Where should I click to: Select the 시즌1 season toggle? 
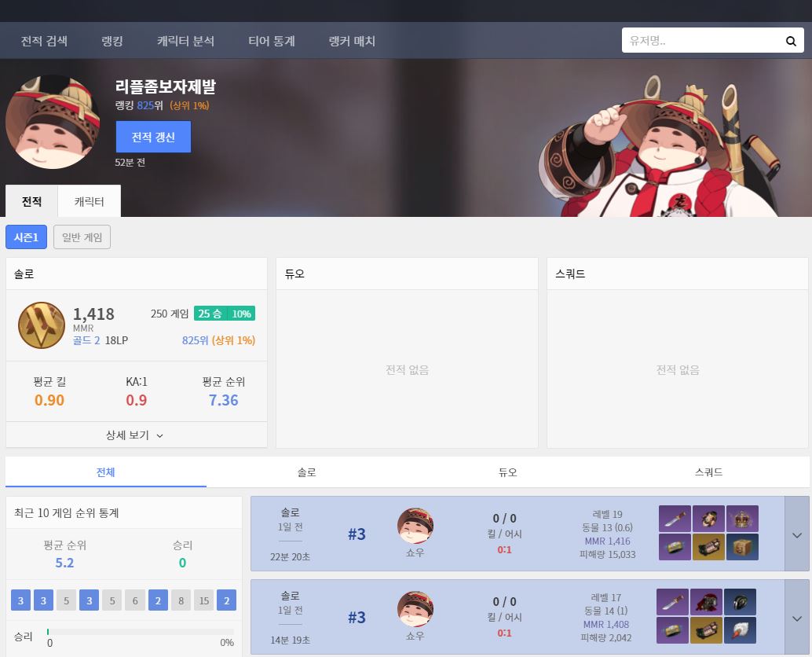tap(26, 237)
